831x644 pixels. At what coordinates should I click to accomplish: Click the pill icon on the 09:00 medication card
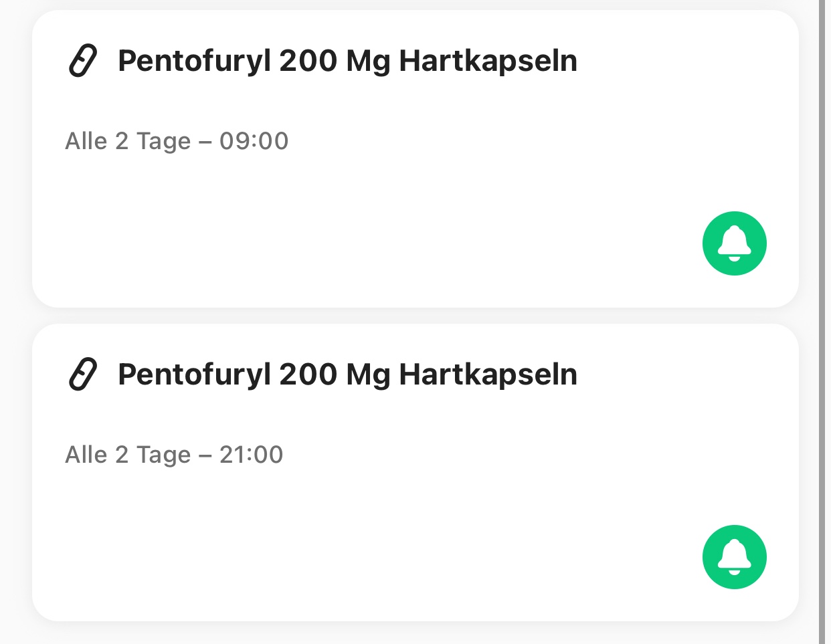[84, 61]
